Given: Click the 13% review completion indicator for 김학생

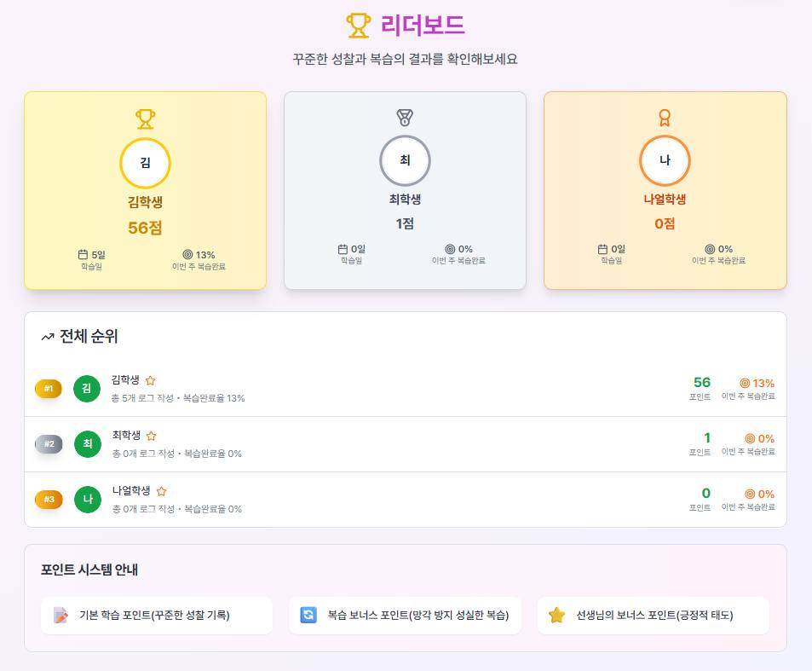Looking at the screenshot, I should point(757,383).
